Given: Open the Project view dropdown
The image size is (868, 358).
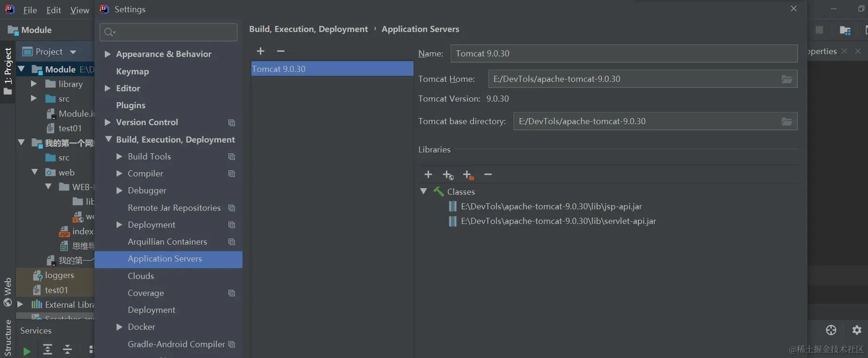Looking at the screenshot, I should pos(73,52).
